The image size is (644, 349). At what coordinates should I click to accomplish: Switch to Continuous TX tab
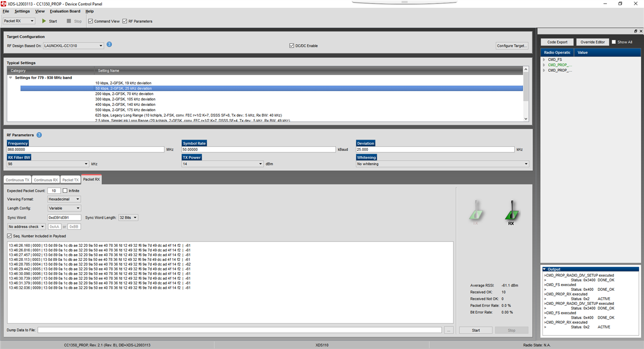[x=18, y=180]
